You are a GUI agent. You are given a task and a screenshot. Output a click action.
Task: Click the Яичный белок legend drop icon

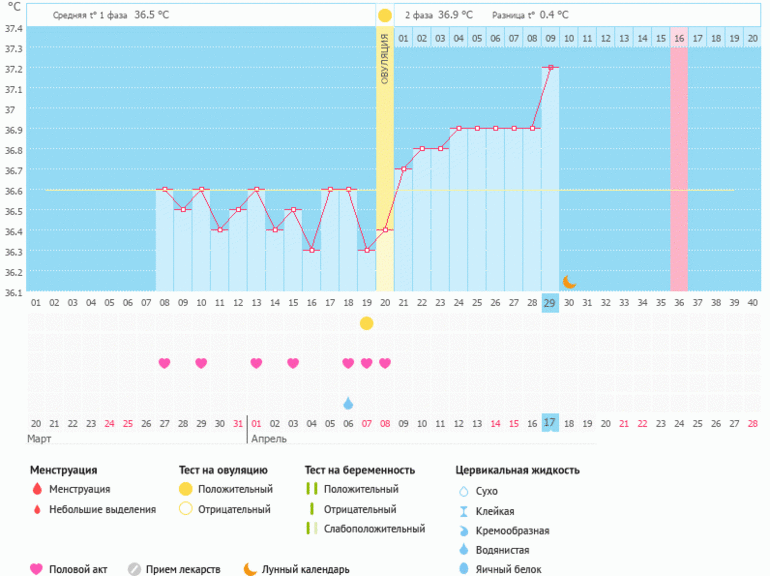(x=463, y=569)
